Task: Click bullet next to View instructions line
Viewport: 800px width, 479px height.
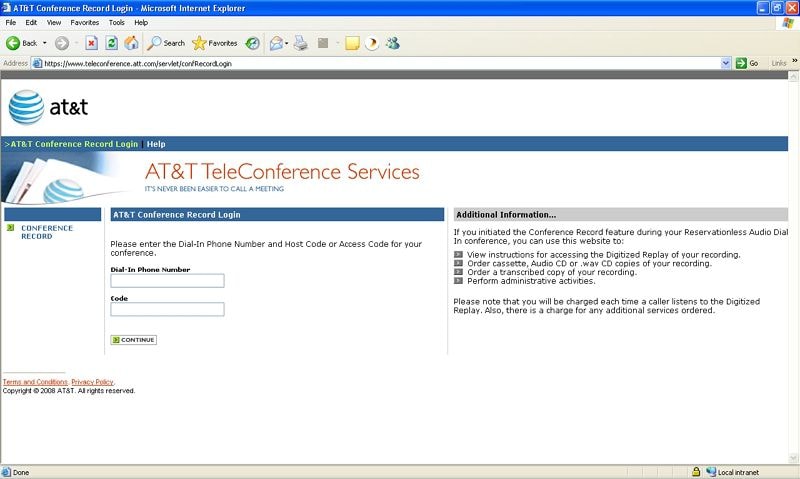Action: click(458, 254)
